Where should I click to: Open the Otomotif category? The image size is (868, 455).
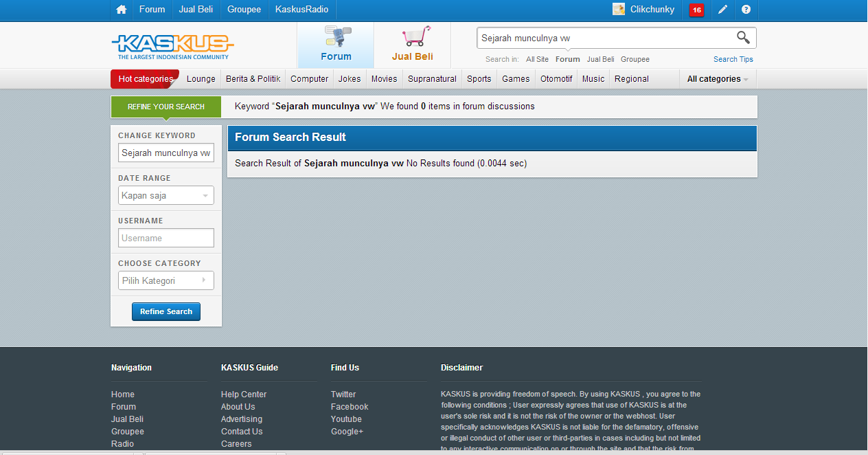(556, 79)
